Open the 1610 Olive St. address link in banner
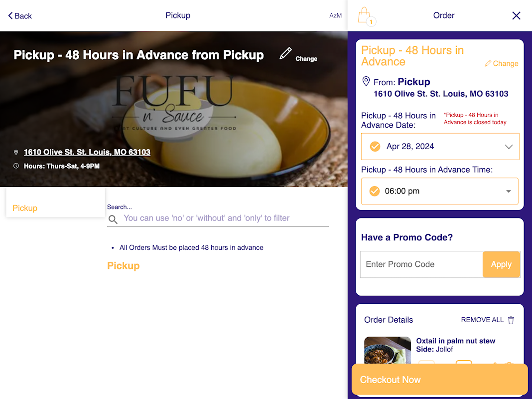This screenshot has width=532, height=399. tap(87, 152)
